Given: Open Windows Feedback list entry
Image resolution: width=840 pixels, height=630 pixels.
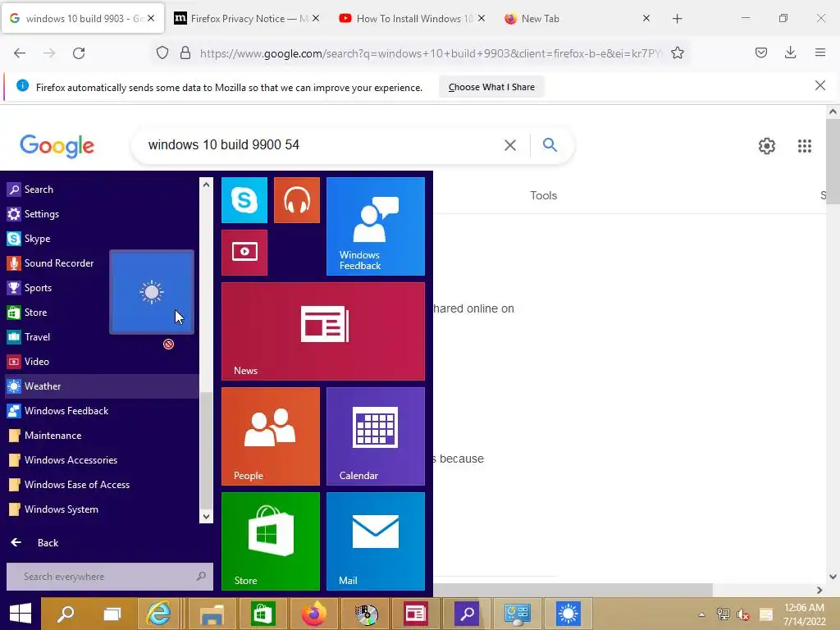Looking at the screenshot, I should point(102,411).
